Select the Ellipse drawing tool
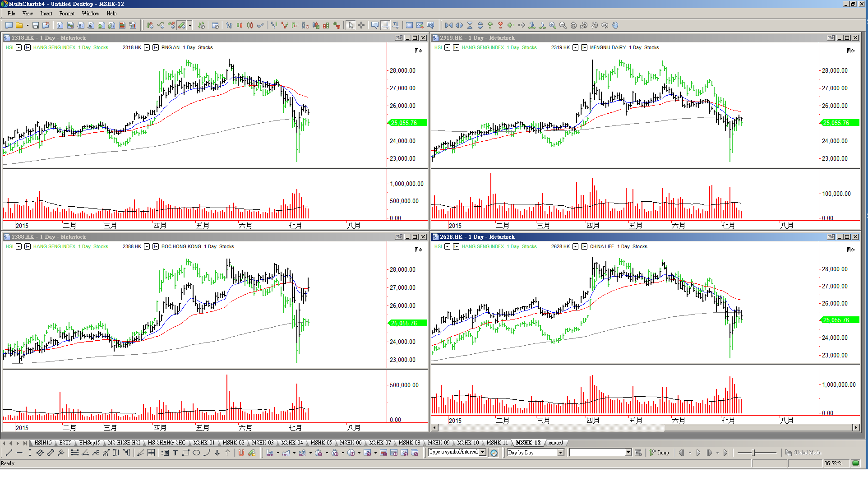Screen dimensions: 868x477 coord(196,453)
